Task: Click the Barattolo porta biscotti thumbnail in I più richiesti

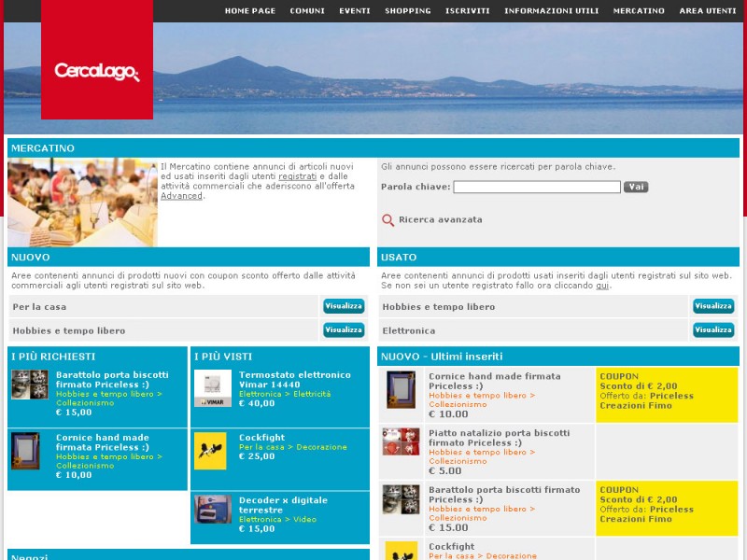Action: (x=29, y=385)
